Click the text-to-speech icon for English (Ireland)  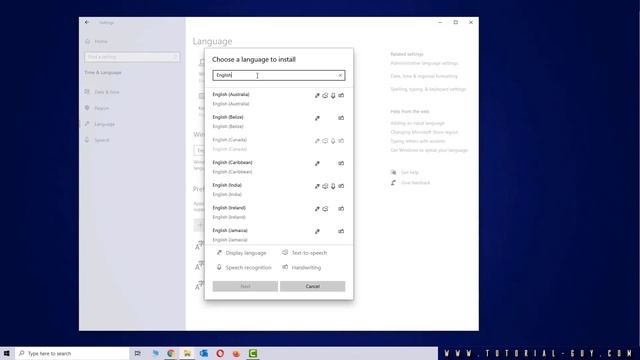coord(325,209)
